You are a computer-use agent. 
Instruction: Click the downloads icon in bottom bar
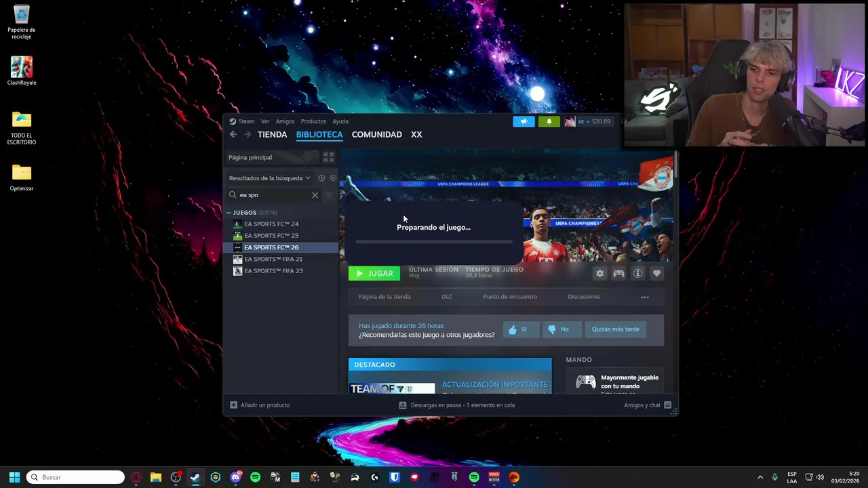point(403,405)
